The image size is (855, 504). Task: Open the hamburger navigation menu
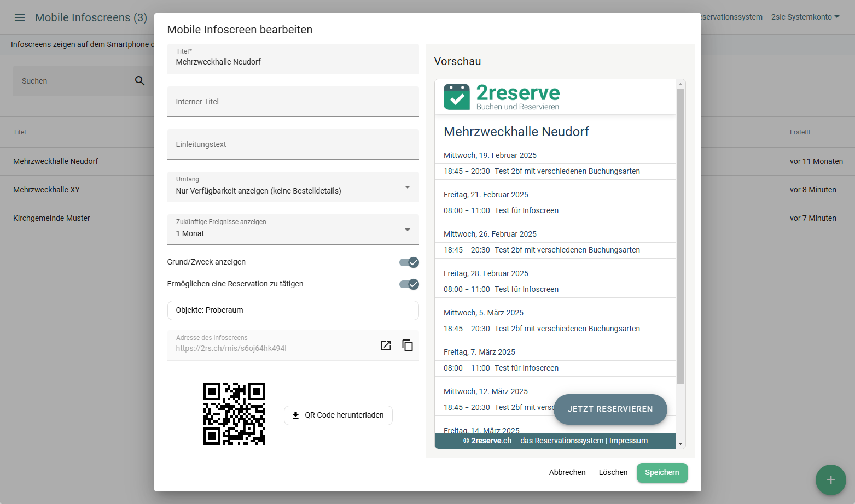pos(20,17)
